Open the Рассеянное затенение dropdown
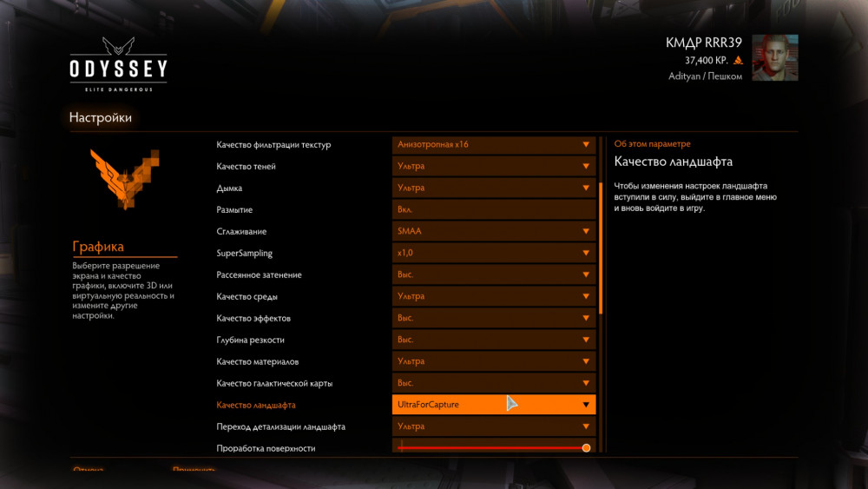 (494, 274)
